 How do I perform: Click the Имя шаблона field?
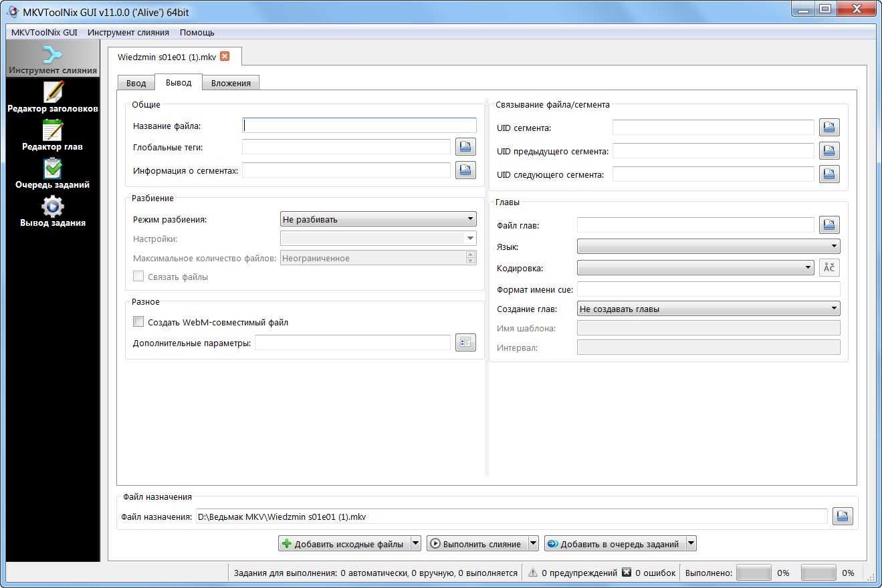click(709, 327)
